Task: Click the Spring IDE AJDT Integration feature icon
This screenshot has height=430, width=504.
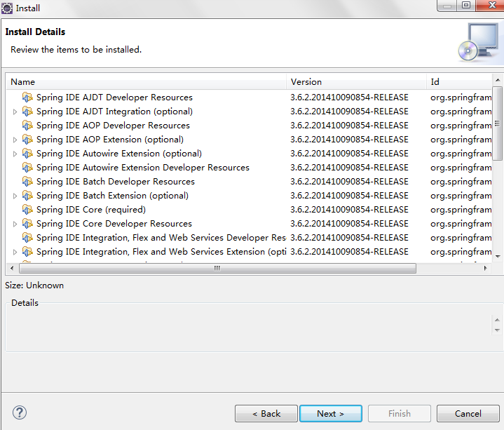Action: [x=27, y=112]
